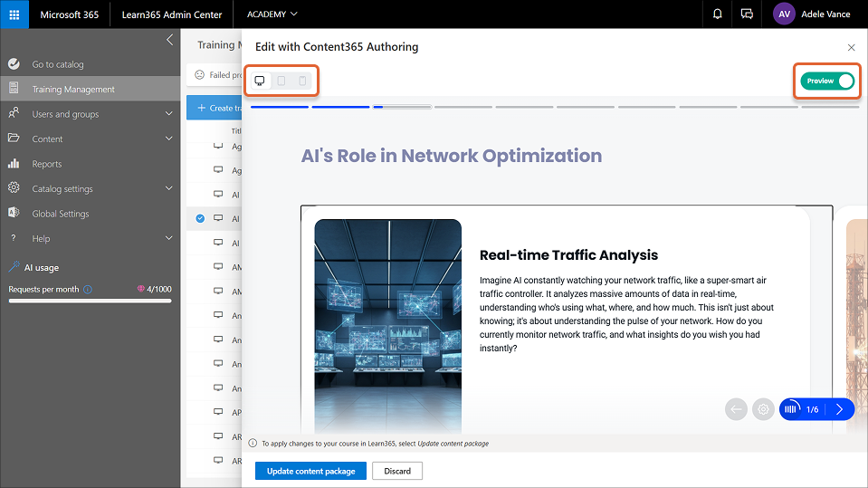Open Training Management in sidebar

(73, 89)
